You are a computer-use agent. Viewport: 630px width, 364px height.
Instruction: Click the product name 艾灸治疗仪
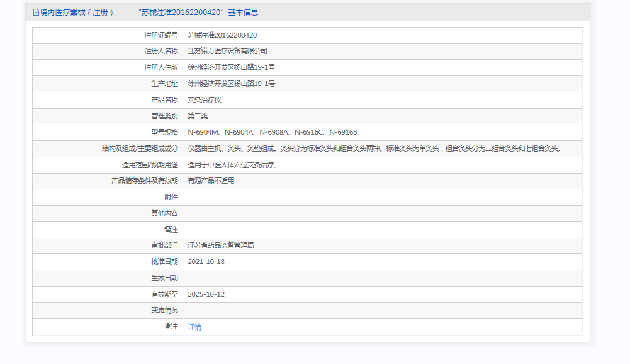pos(205,100)
